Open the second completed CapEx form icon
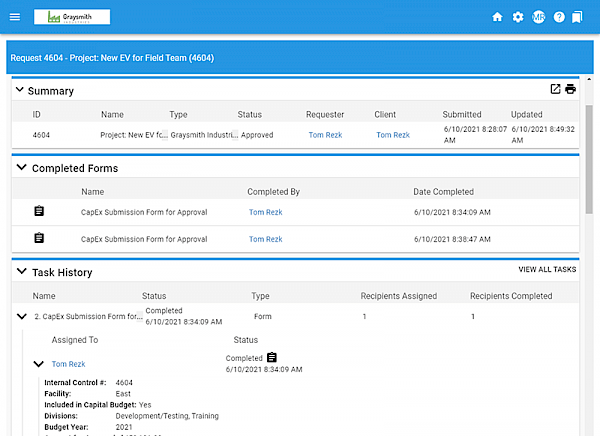 point(39,238)
